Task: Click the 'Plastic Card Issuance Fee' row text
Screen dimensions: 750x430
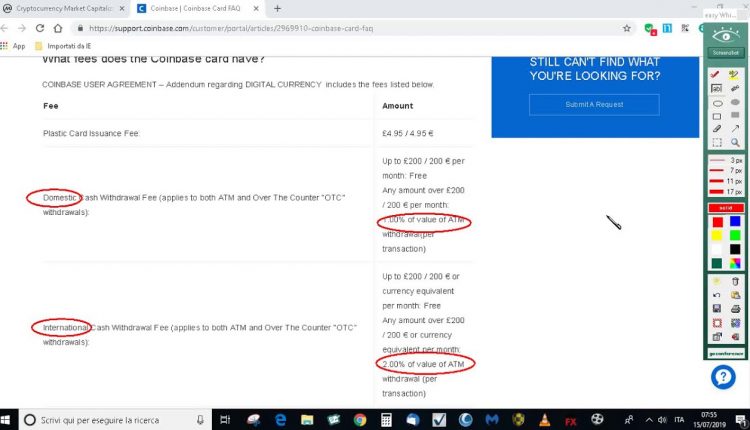Action: pos(91,133)
